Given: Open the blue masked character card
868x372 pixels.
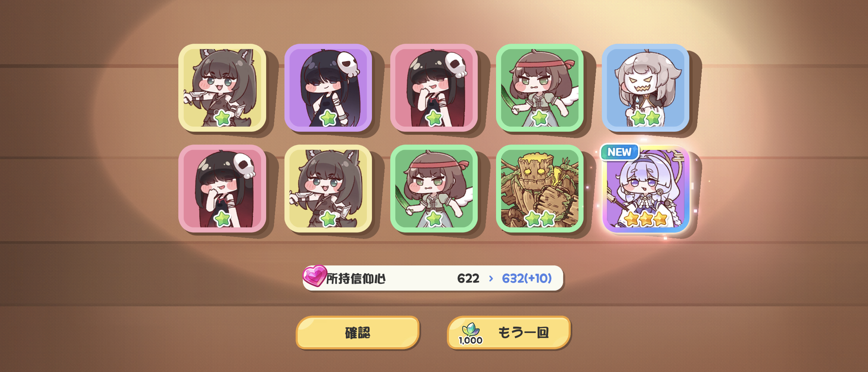Looking at the screenshot, I should [645, 88].
